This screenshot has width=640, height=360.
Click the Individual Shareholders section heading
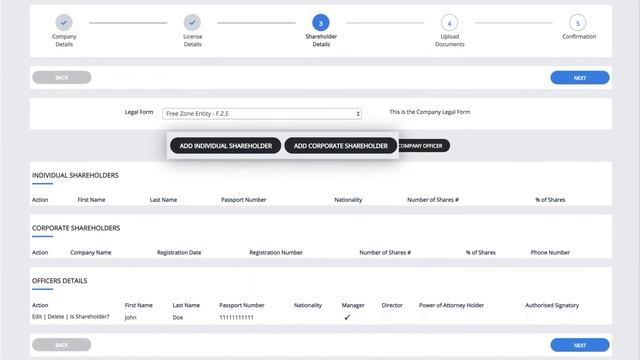pyautogui.click(x=75, y=175)
